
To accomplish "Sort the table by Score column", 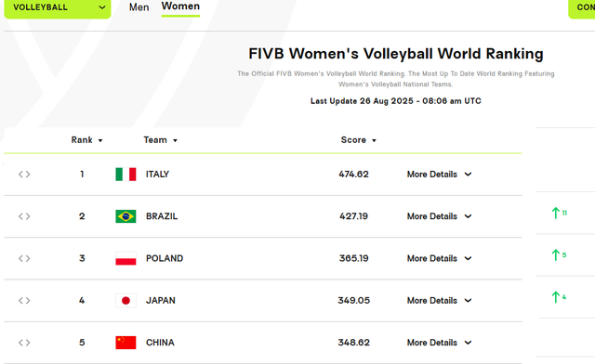I will click(x=359, y=140).
